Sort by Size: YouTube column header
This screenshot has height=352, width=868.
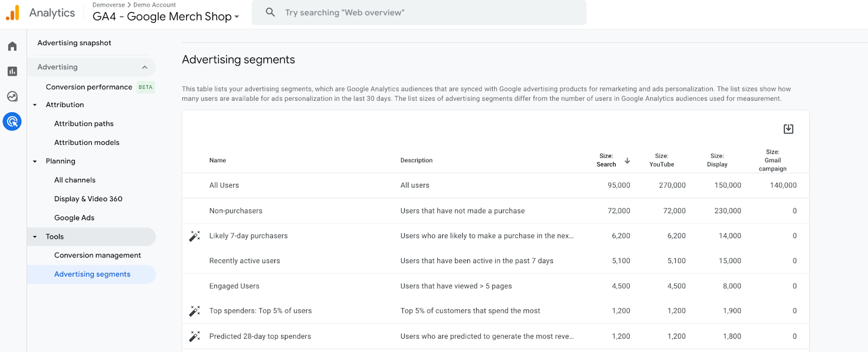click(x=661, y=160)
